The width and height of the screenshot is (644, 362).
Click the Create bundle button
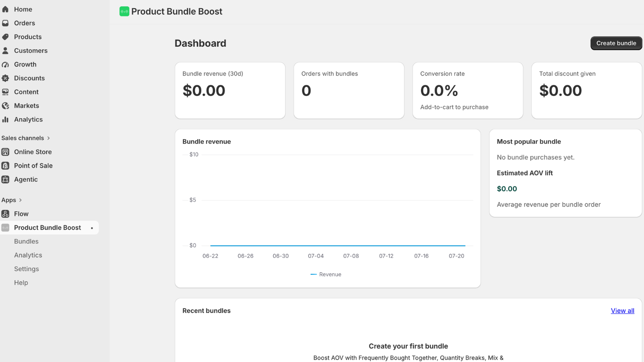[616, 43]
